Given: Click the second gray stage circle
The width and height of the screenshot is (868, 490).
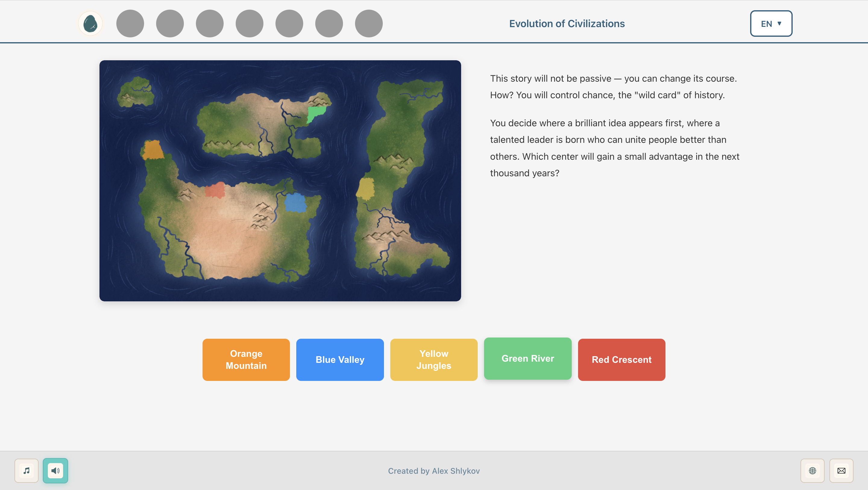Looking at the screenshot, I should (170, 24).
